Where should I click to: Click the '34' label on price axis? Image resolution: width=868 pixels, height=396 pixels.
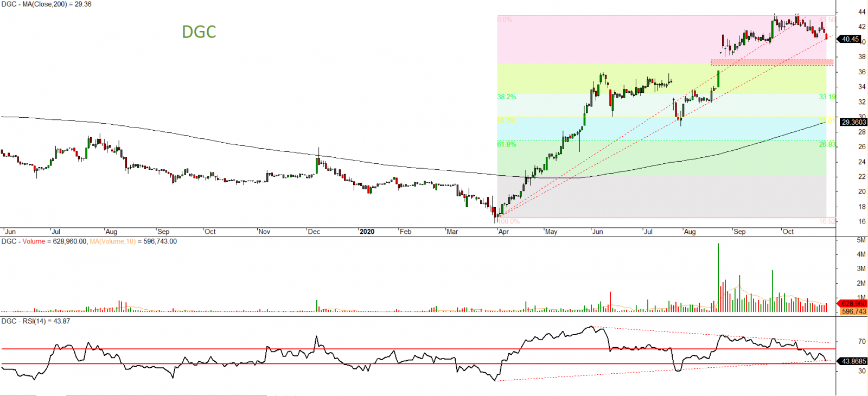pos(862,87)
